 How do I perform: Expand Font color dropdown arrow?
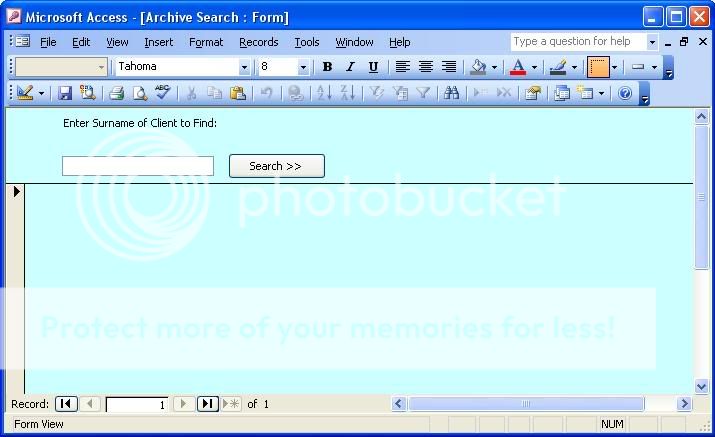click(x=534, y=68)
